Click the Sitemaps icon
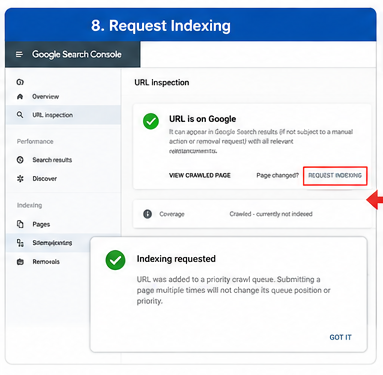The height and width of the screenshot is (375, 383). 20,243
